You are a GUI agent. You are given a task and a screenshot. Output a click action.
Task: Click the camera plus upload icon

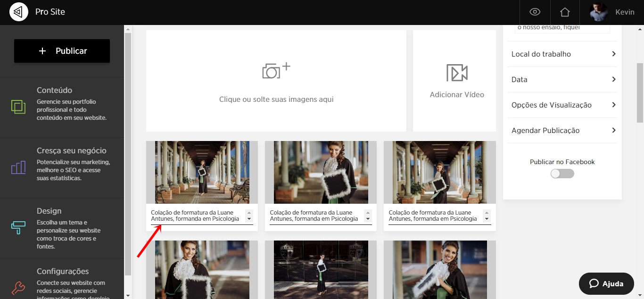coord(276,71)
